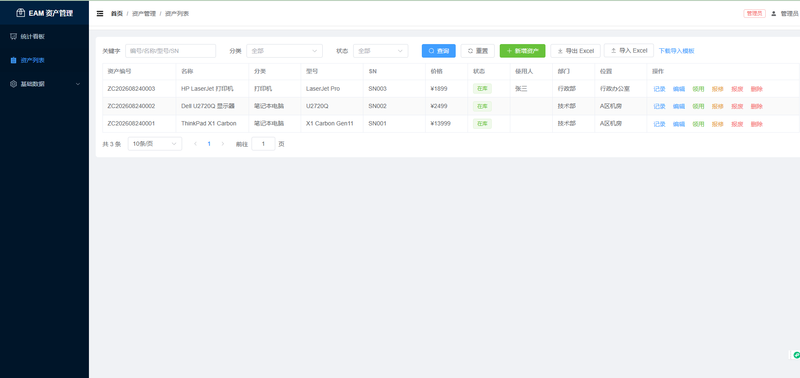
Task: Click the previous page arrow
Action: click(x=195, y=144)
